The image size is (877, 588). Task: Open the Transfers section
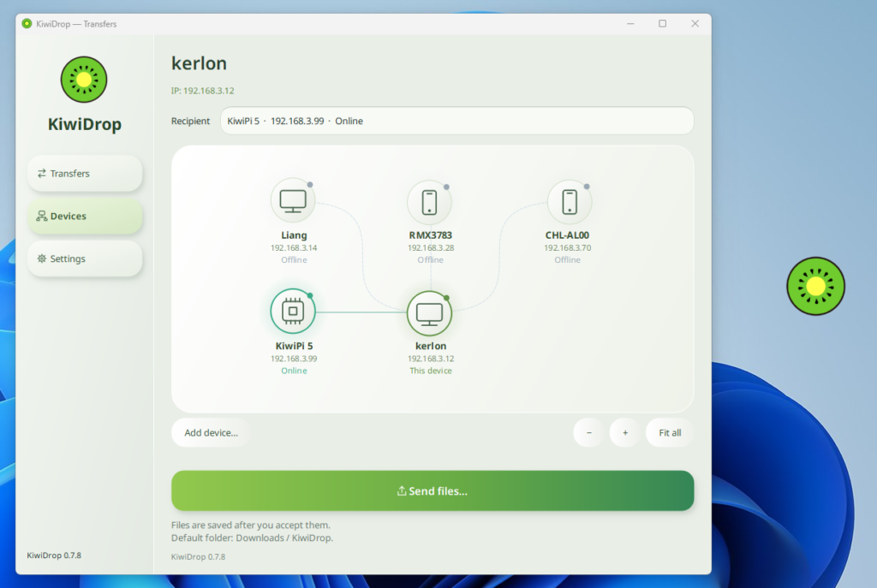pos(85,173)
